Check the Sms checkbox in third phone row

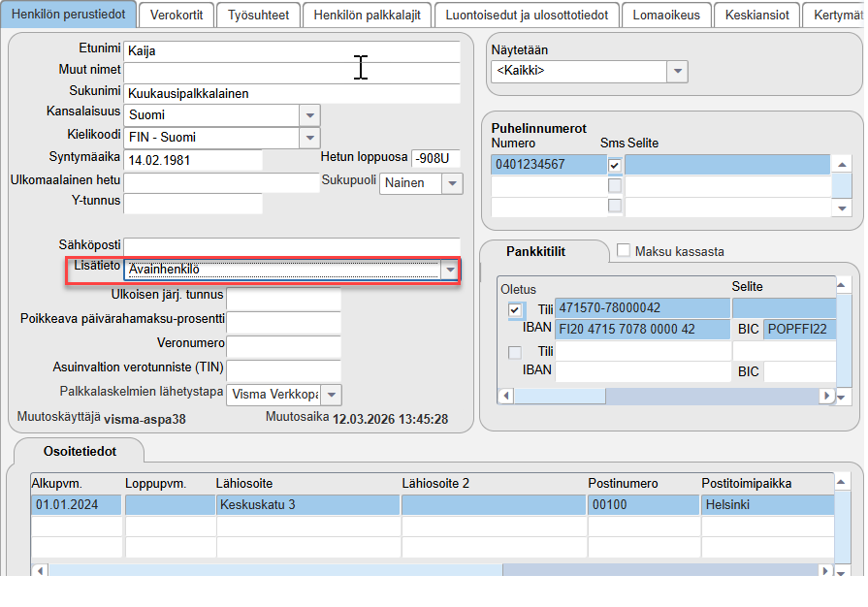click(x=615, y=206)
